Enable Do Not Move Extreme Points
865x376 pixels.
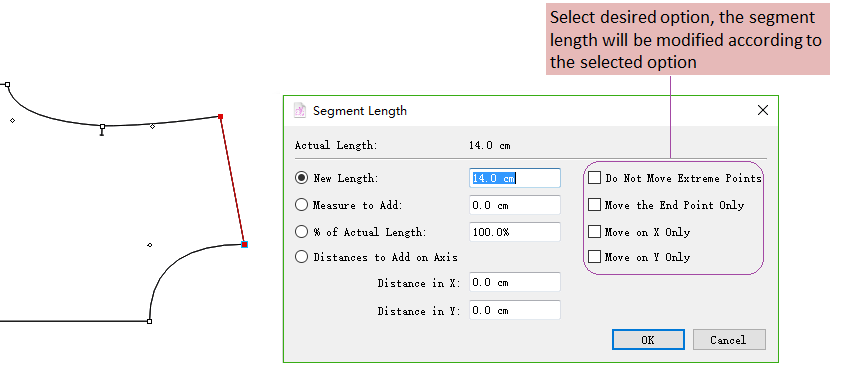594,178
